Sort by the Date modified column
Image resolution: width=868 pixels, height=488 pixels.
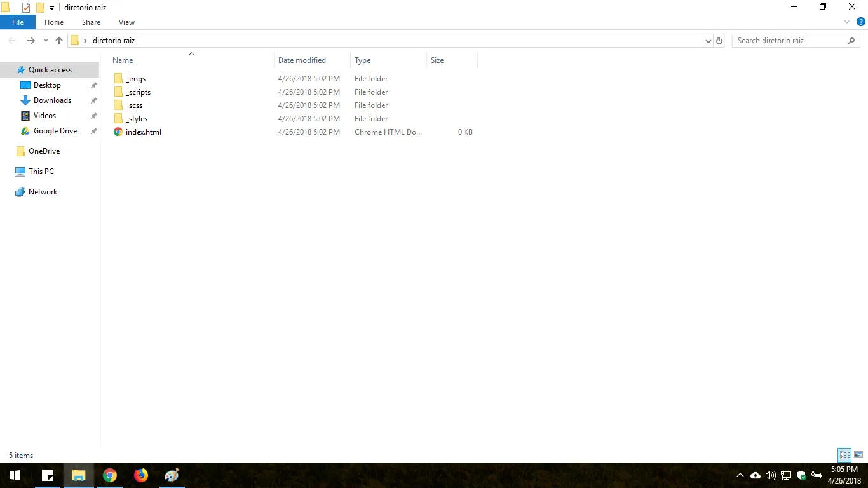tap(302, 60)
